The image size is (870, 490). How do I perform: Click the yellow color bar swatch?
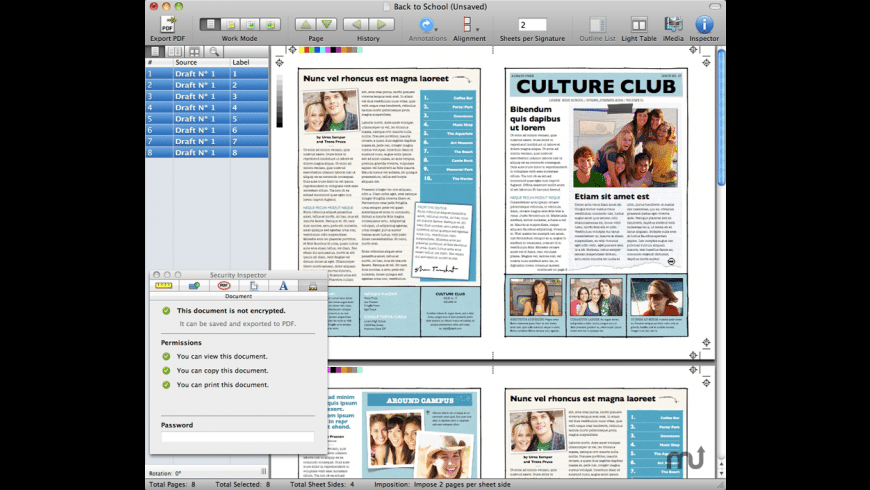[x=301, y=50]
